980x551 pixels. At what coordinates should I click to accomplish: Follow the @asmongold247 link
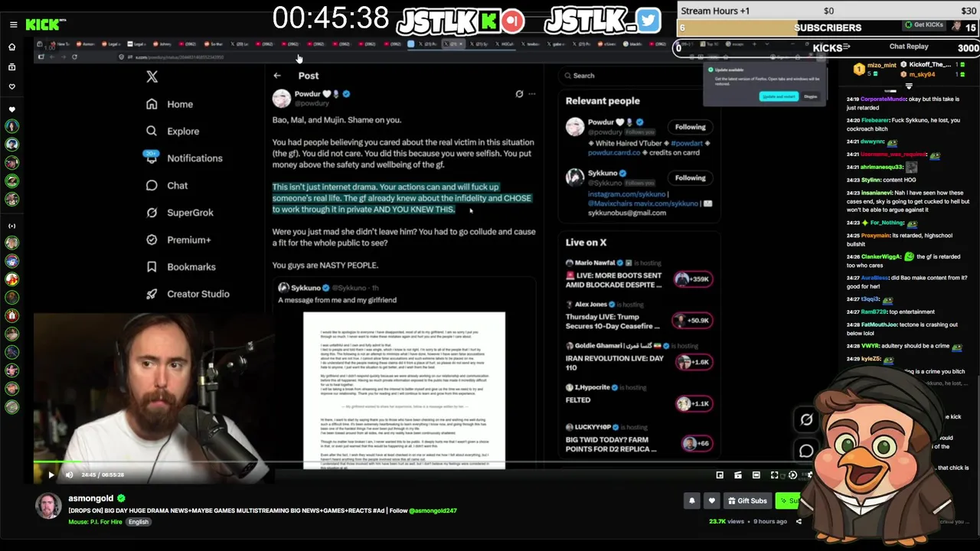click(x=433, y=510)
